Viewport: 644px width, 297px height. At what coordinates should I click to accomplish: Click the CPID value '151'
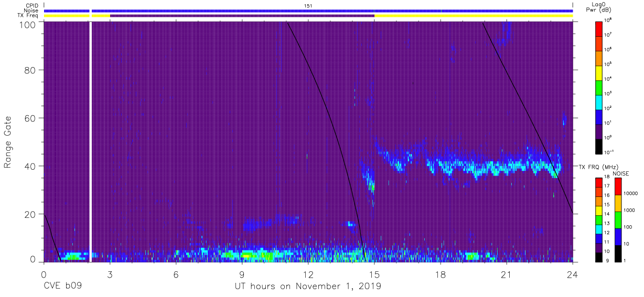(x=308, y=5)
